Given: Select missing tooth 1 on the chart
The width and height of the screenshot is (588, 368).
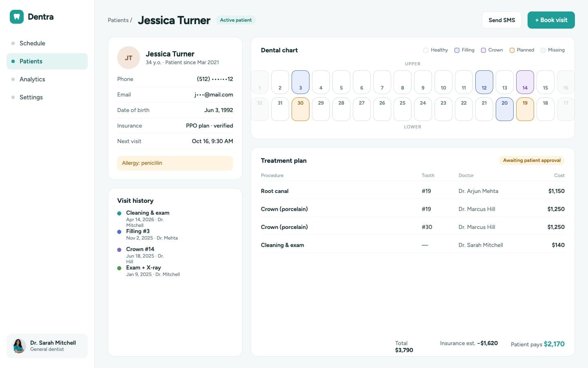Looking at the screenshot, I should point(260,82).
